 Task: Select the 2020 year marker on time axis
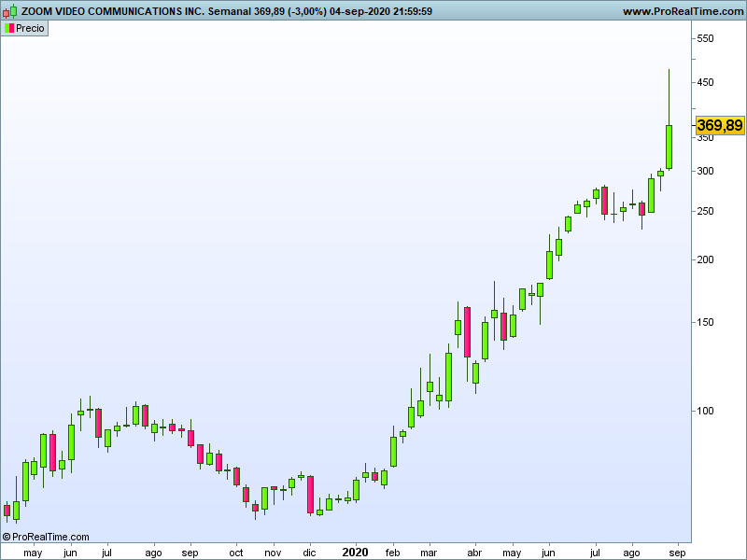(x=355, y=553)
